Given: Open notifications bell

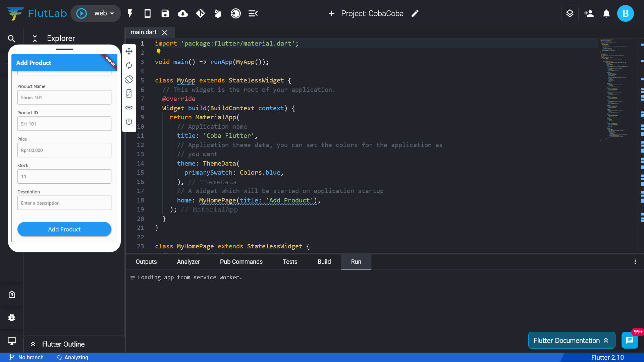Looking at the screenshot, I should click(606, 13).
